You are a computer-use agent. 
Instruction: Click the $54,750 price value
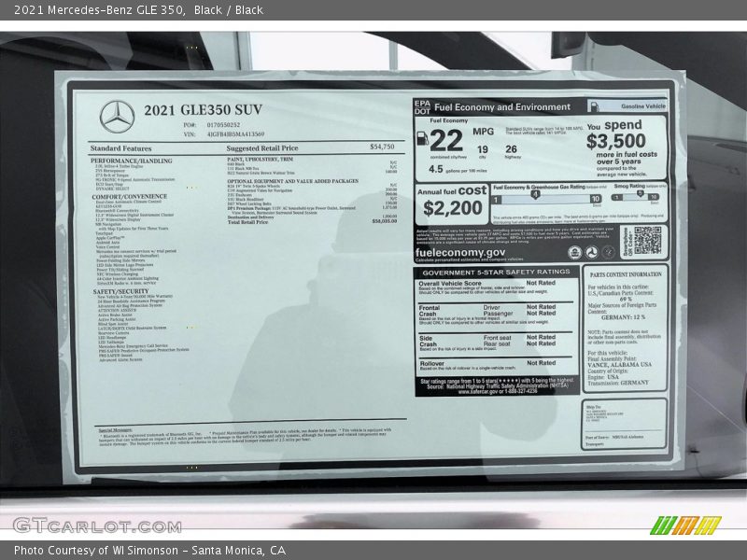coord(382,147)
